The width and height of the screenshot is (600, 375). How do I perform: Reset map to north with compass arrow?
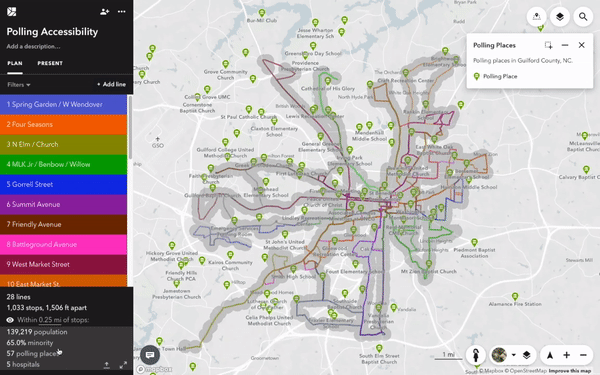tap(550, 355)
